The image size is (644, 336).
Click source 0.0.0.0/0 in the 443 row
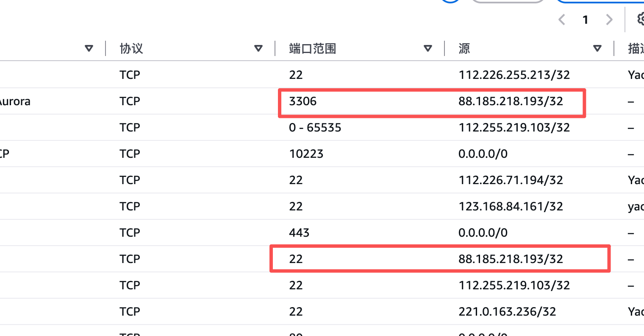click(483, 232)
